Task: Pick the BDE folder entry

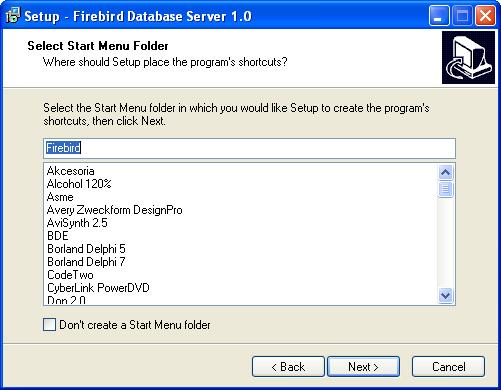Action: tap(58, 236)
